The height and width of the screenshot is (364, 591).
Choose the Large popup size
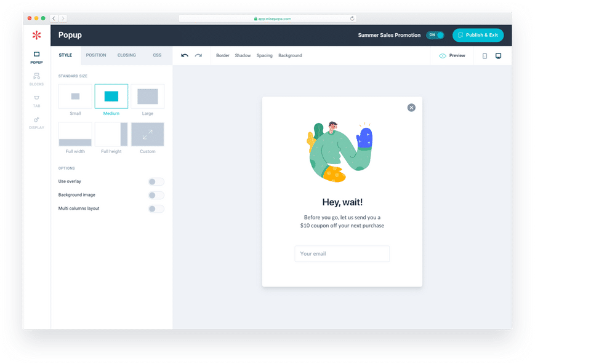click(147, 97)
